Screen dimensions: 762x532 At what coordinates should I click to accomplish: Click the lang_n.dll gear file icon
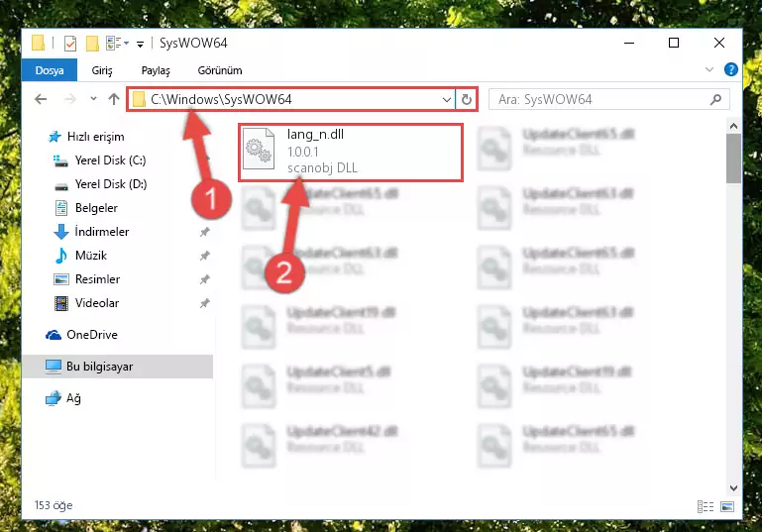[259, 149]
